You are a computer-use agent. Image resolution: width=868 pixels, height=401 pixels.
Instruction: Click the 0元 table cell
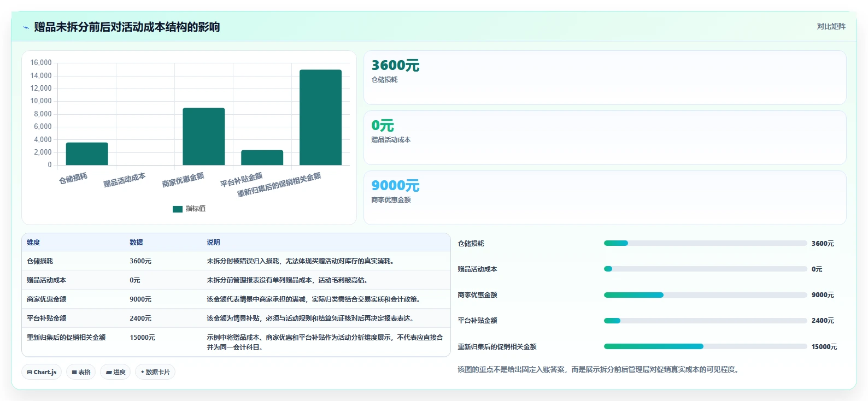pos(135,280)
